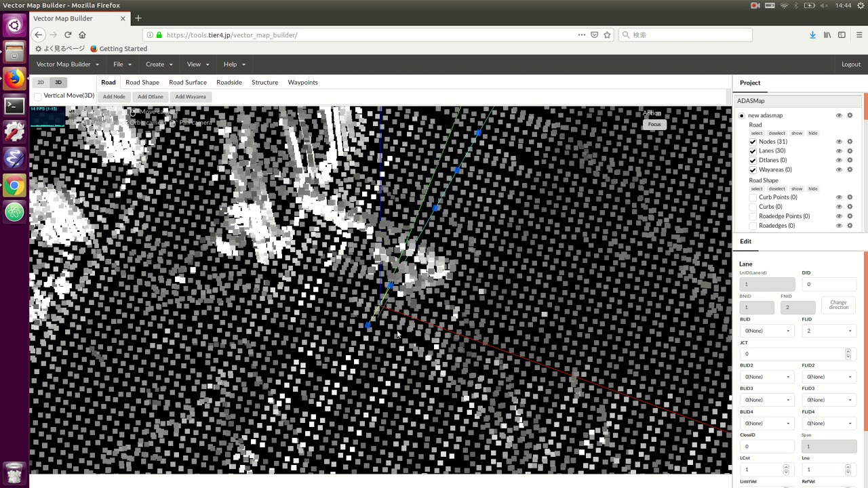The height and width of the screenshot is (488, 868).
Task: Open gear settings for Wayareas (0)
Action: pyautogui.click(x=850, y=170)
